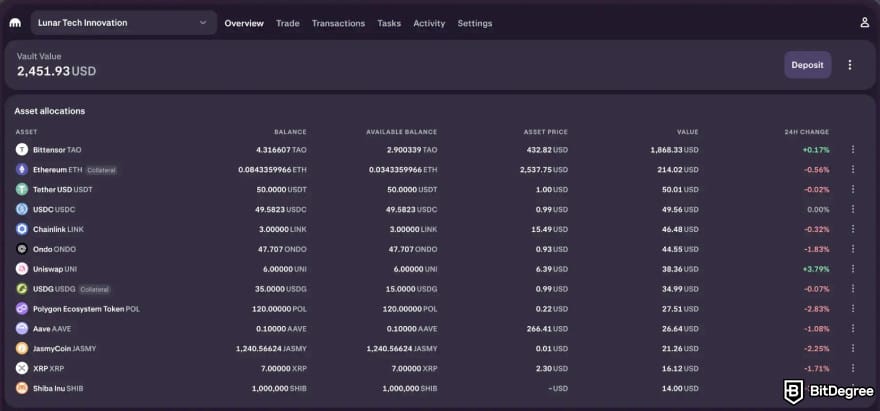Open the XRP row options menu
This screenshot has width=880, height=411.
click(x=853, y=368)
